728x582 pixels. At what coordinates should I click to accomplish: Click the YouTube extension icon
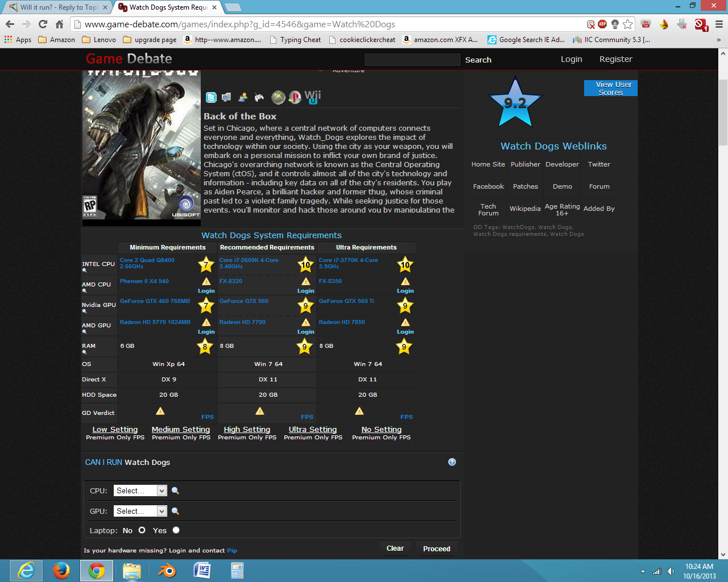pos(646,24)
